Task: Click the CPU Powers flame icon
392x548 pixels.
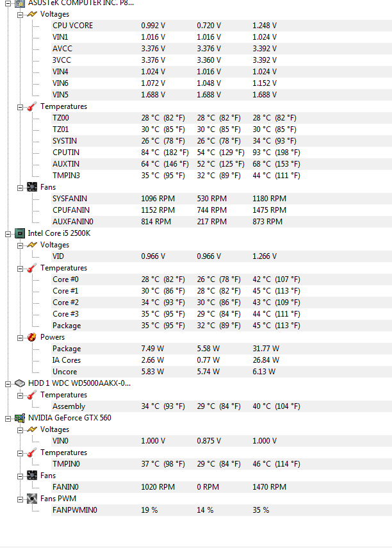Action: tap(32, 337)
